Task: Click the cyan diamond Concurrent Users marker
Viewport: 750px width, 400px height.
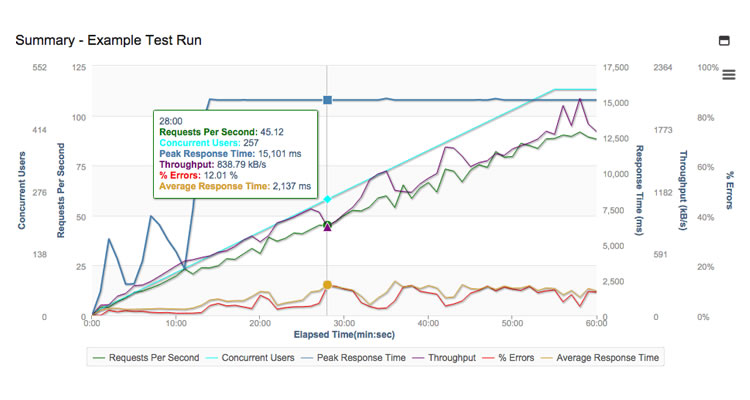Action: (x=327, y=199)
